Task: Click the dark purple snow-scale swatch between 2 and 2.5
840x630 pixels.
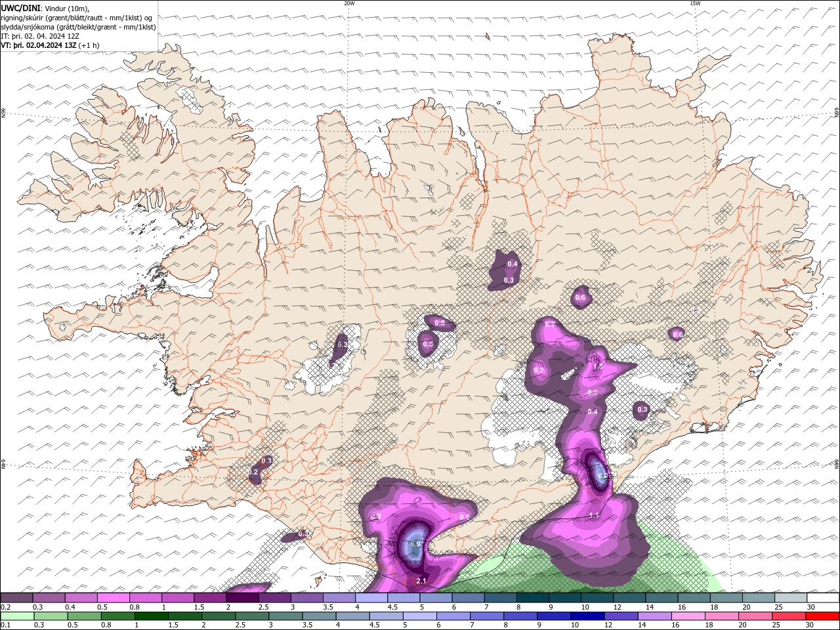Action: click(x=242, y=598)
